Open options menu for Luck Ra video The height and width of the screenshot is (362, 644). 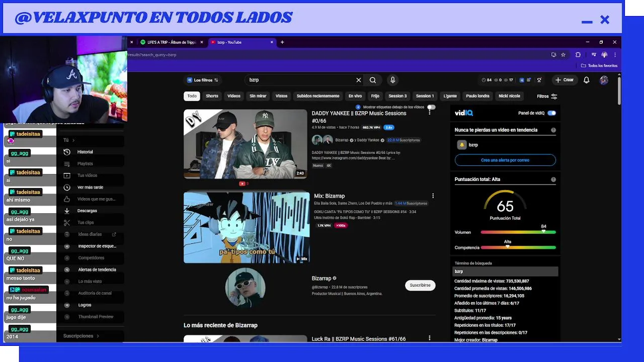429,338
